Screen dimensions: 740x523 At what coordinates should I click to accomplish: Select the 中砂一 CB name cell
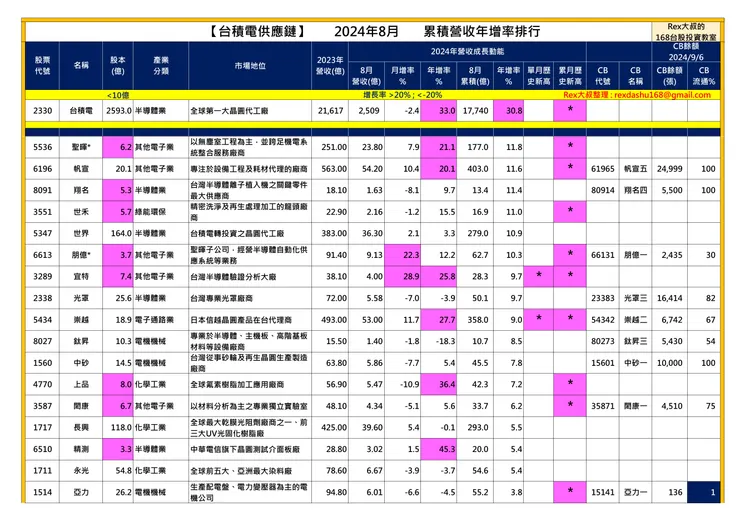click(635, 363)
